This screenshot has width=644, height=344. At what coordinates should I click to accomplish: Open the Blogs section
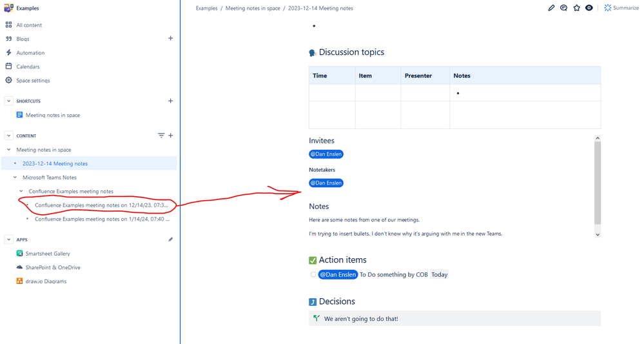23,39
